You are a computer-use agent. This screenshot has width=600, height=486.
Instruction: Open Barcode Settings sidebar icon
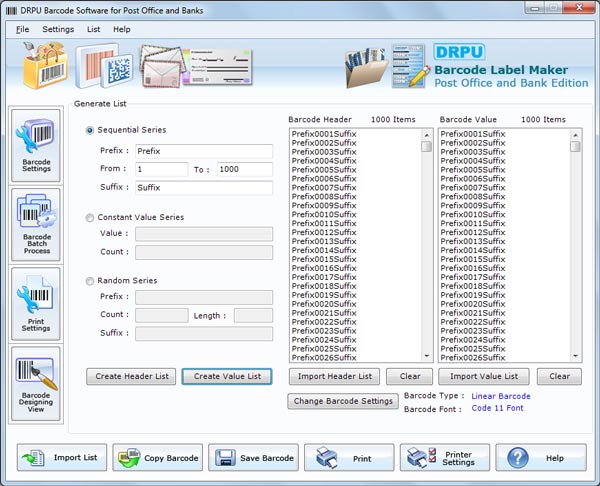click(x=36, y=145)
